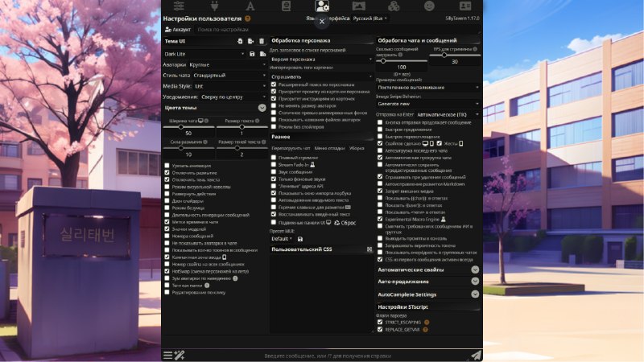Image resolution: width=644 pixels, height=362 pixels.
Task: Open extensions cubes icon
Action: click(394, 6)
